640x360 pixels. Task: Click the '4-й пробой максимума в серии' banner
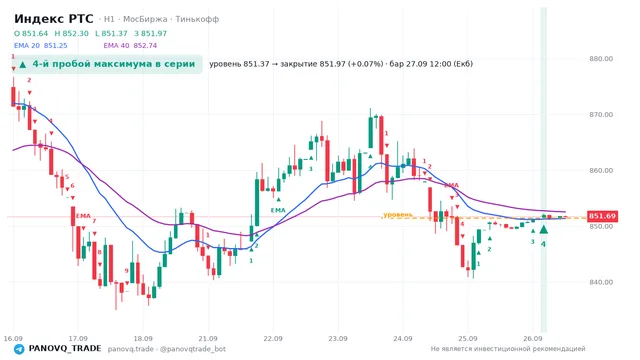pos(107,64)
